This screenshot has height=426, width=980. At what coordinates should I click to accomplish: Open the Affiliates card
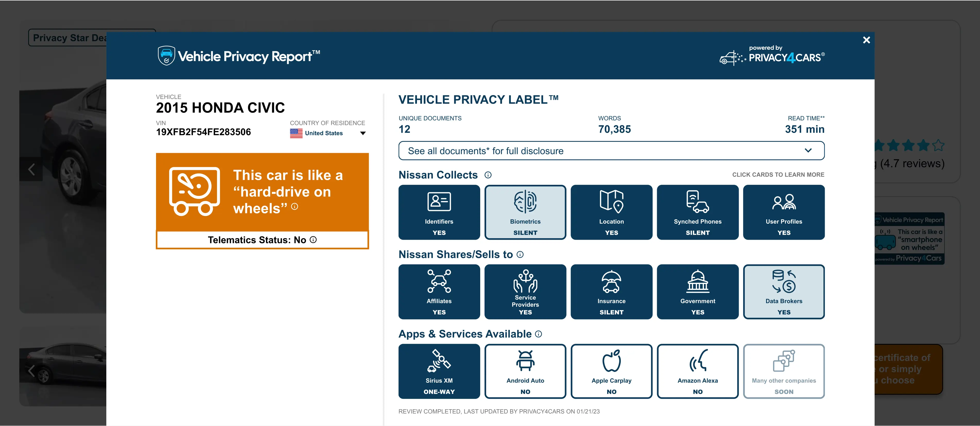click(x=439, y=292)
